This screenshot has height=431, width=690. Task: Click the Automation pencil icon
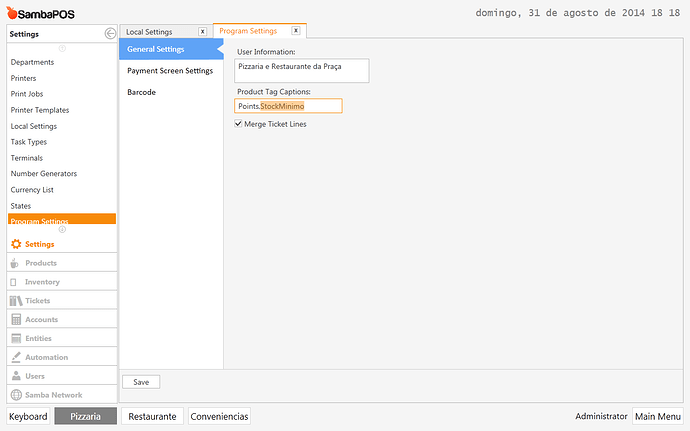tap(16, 357)
